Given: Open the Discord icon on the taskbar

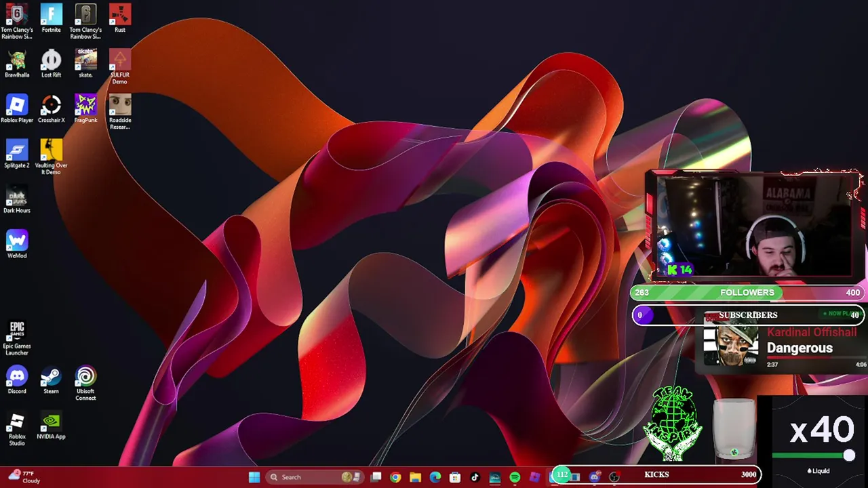Looking at the screenshot, I should (x=595, y=477).
